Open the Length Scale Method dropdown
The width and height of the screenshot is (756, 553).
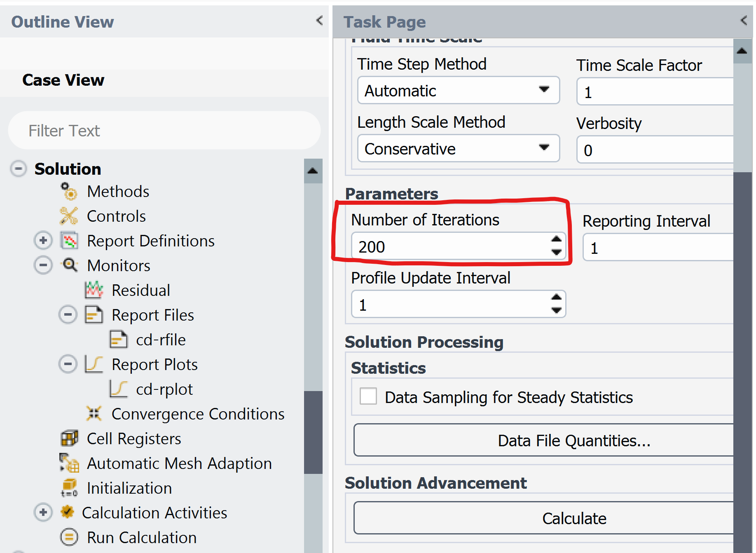tap(458, 148)
